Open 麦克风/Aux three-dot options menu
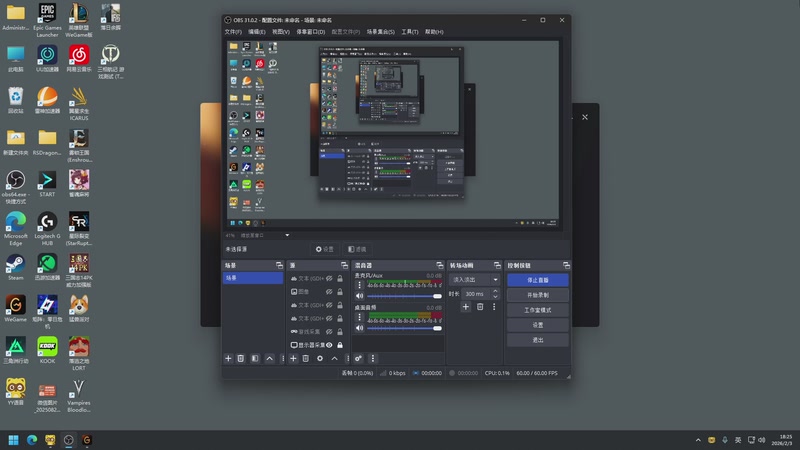Screen dimensions: 800x450 (359, 285)
